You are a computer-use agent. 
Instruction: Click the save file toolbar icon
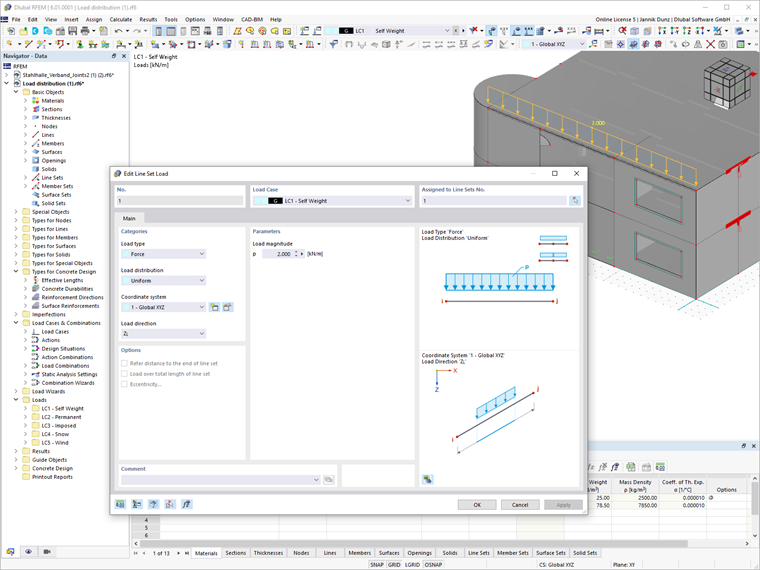72,31
